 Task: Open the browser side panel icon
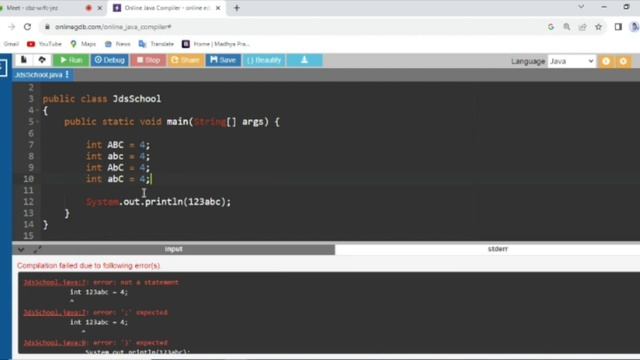point(618,27)
